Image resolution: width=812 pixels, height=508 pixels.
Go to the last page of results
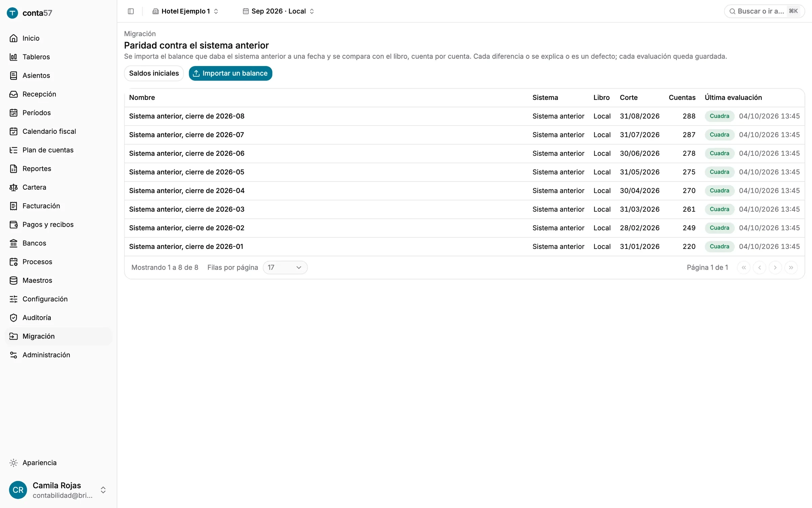[791, 268]
